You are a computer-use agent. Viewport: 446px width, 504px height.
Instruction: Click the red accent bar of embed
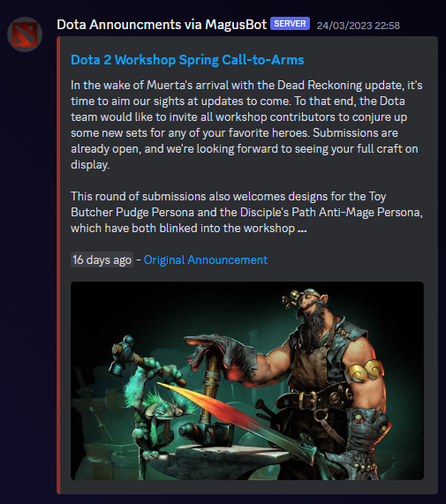coord(58,265)
